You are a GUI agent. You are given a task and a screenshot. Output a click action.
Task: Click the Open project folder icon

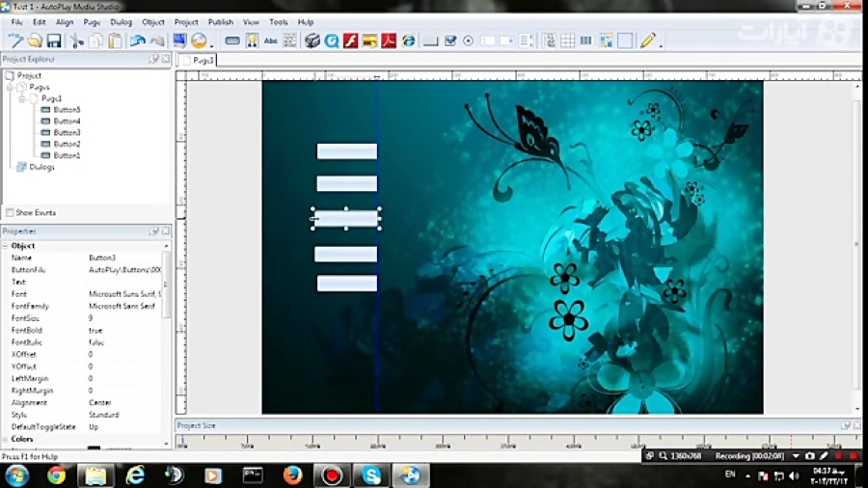click(35, 41)
